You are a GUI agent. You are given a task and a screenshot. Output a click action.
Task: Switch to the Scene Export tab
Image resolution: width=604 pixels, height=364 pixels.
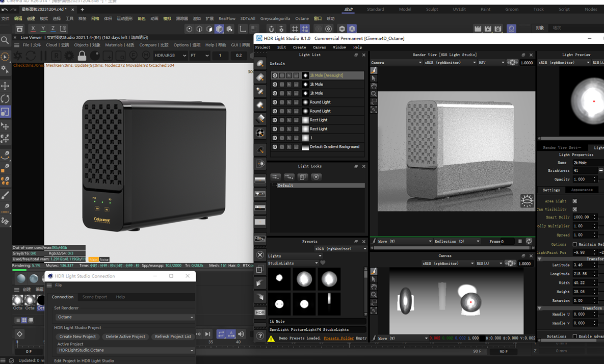(x=95, y=297)
